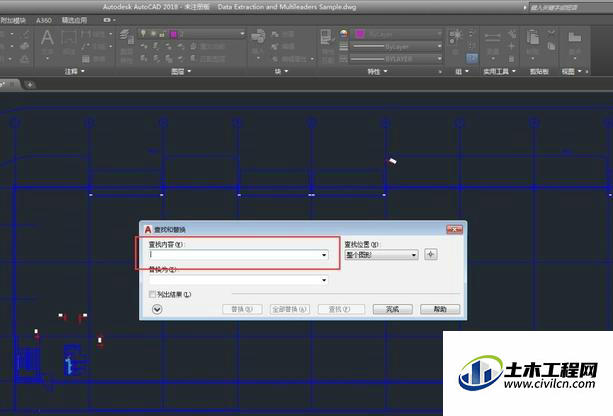
Task: Toggle the layer on/off lightbulb icon
Action: pyautogui.click(x=143, y=34)
